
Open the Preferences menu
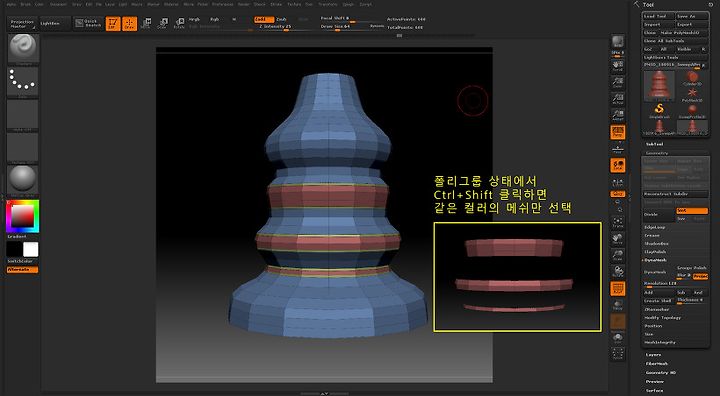(223, 4)
